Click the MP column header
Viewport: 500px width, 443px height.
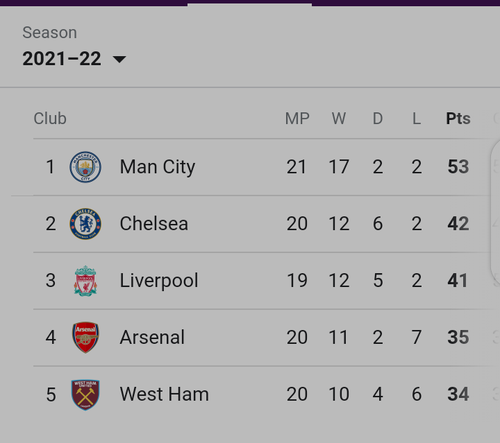297,118
